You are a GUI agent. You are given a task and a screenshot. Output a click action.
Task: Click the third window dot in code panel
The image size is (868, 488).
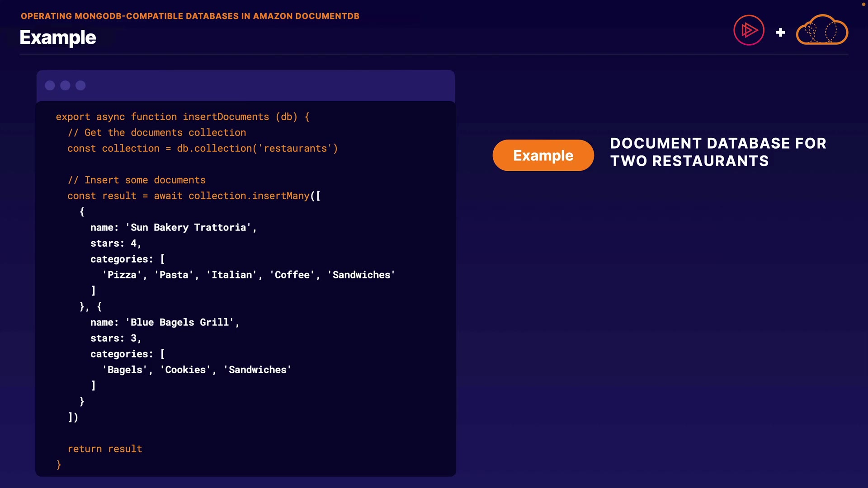click(x=80, y=85)
